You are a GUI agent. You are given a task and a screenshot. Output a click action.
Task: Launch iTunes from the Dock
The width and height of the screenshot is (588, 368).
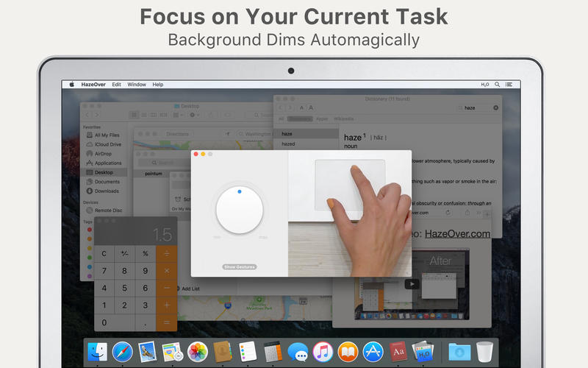coord(323,353)
